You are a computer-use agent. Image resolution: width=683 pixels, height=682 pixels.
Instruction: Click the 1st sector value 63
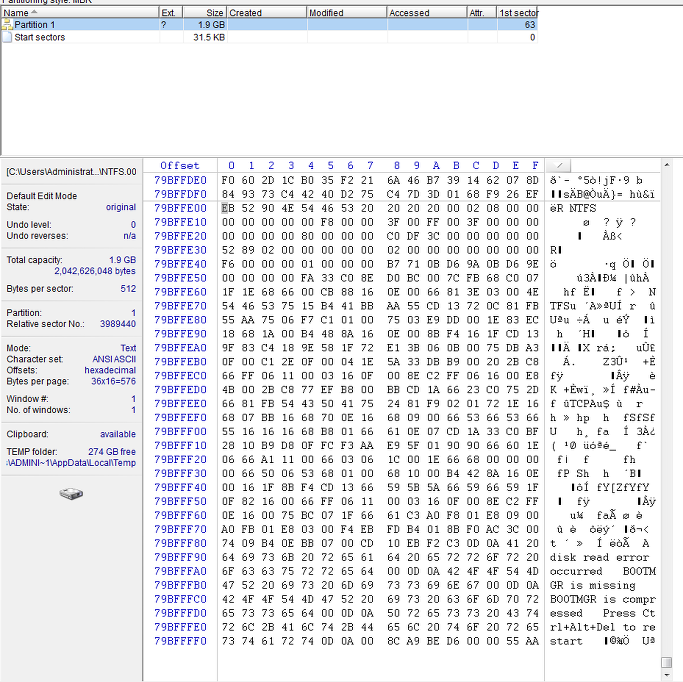pyautogui.click(x=530, y=25)
